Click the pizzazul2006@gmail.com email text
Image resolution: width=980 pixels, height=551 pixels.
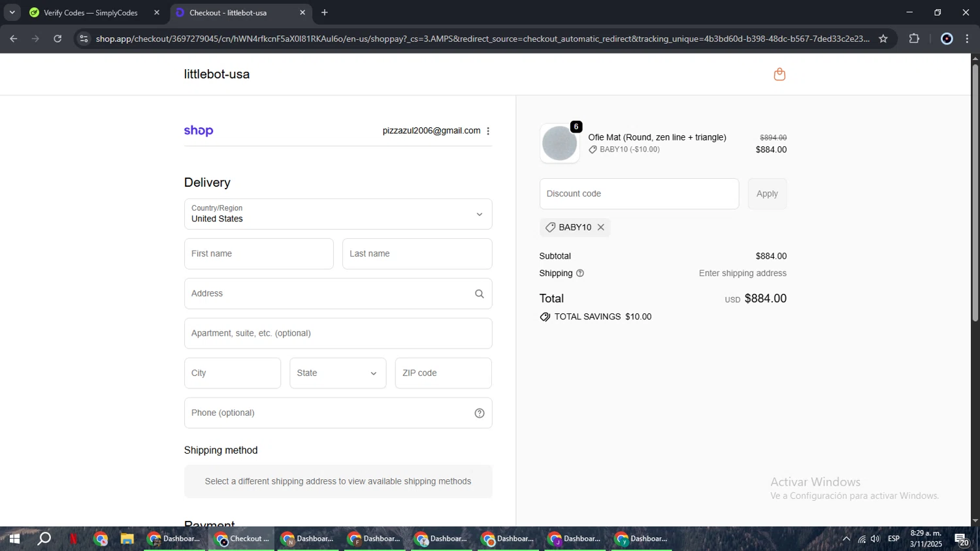[x=431, y=131]
